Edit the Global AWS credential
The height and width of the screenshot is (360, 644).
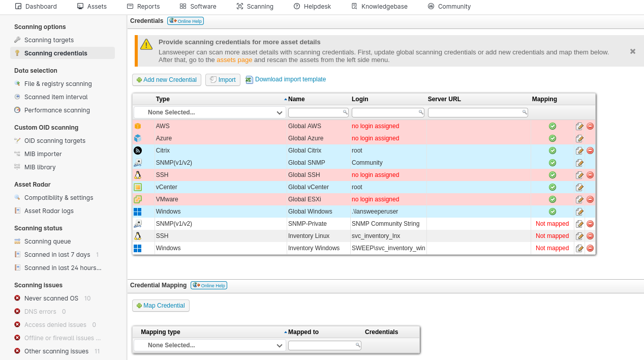[x=579, y=126]
